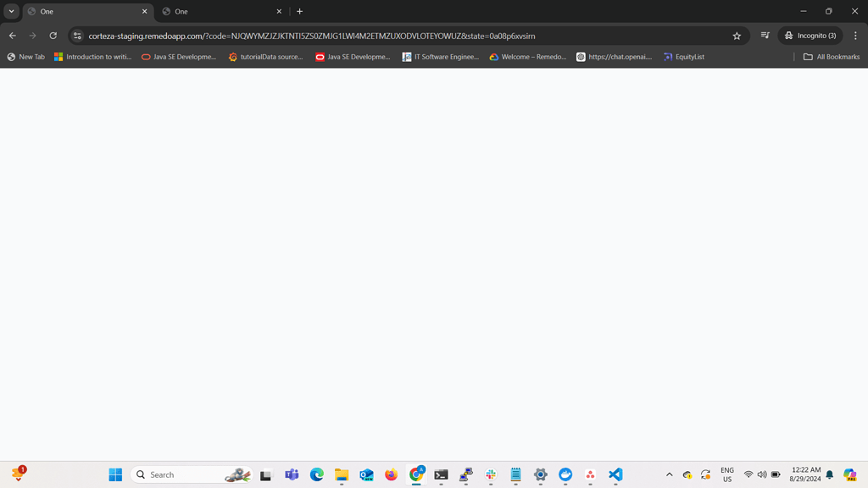
Task: Open Wi-Fi network tray icon
Action: click(x=748, y=474)
